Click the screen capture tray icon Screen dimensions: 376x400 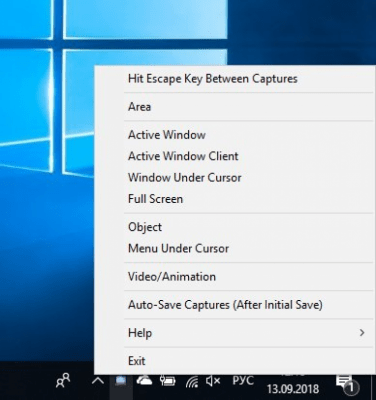click(121, 381)
